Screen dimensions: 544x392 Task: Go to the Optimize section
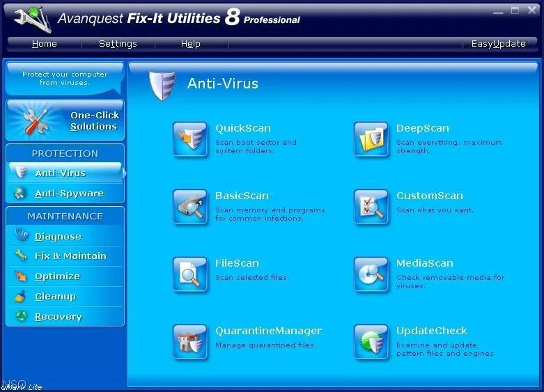pos(65,276)
